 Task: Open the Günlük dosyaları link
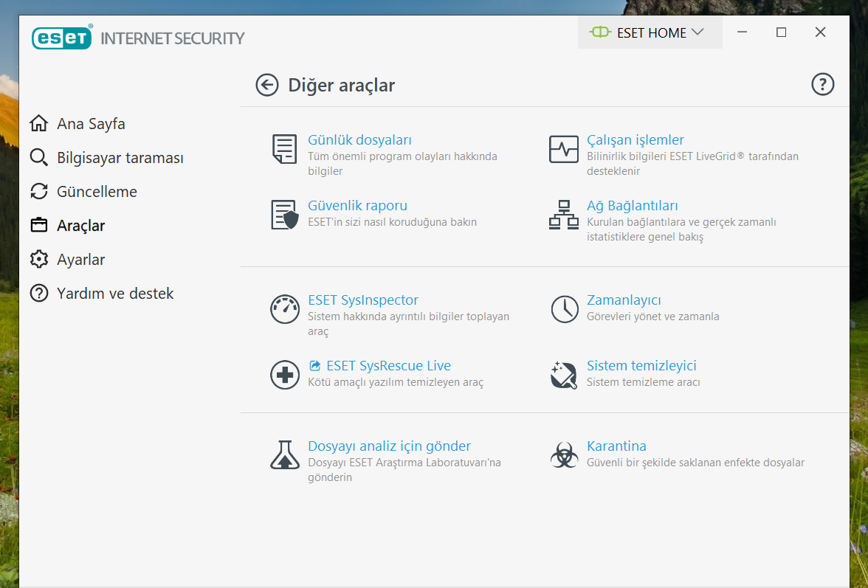[x=360, y=140]
